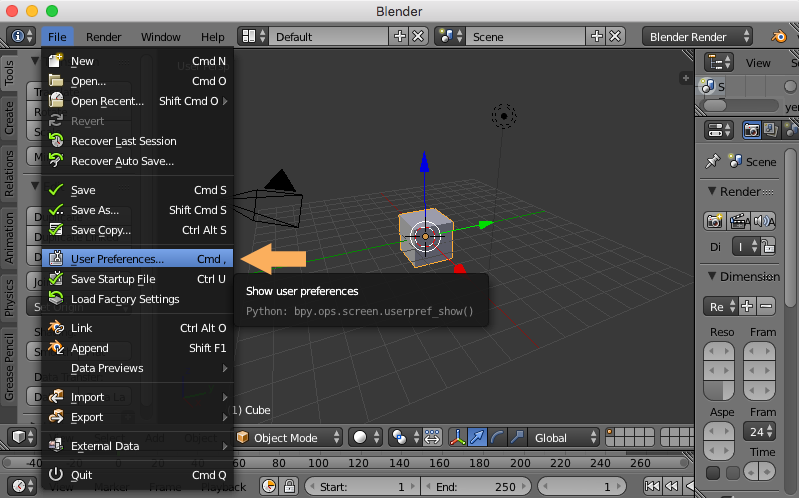Add a new scene
Image resolution: width=799 pixels, height=498 pixels.
coord(596,37)
